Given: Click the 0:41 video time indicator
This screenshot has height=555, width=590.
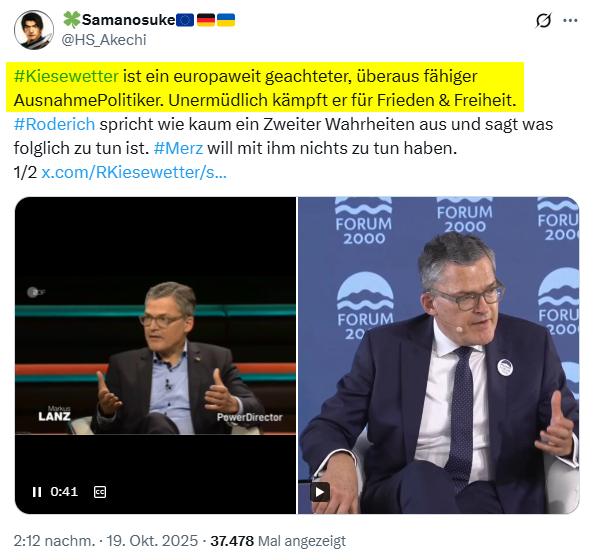Looking at the screenshot, I should [64, 492].
